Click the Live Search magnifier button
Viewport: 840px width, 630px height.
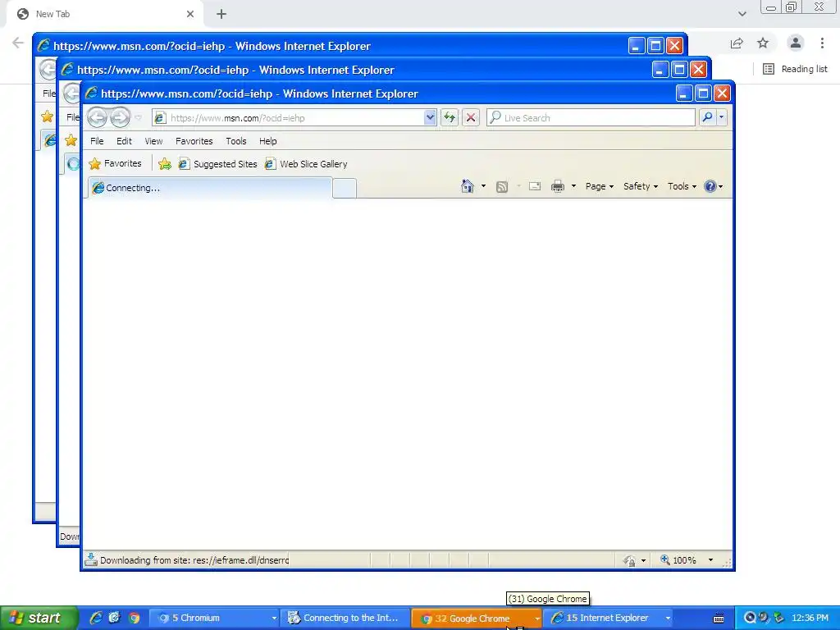[707, 117]
